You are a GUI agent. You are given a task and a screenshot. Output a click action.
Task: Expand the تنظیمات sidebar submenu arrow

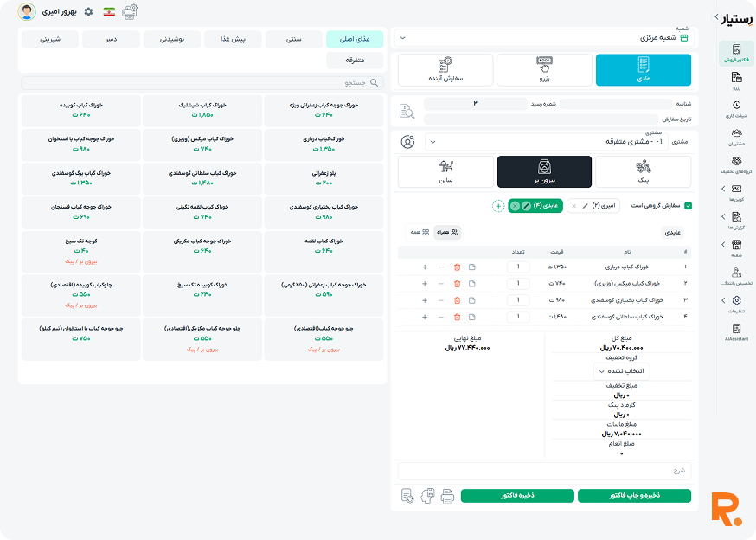[x=723, y=300]
